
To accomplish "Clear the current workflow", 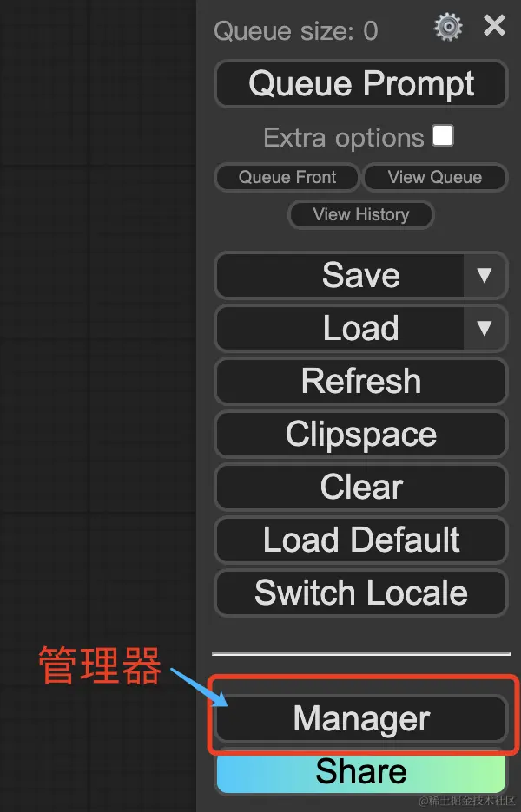I will pyautogui.click(x=361, y=487).
